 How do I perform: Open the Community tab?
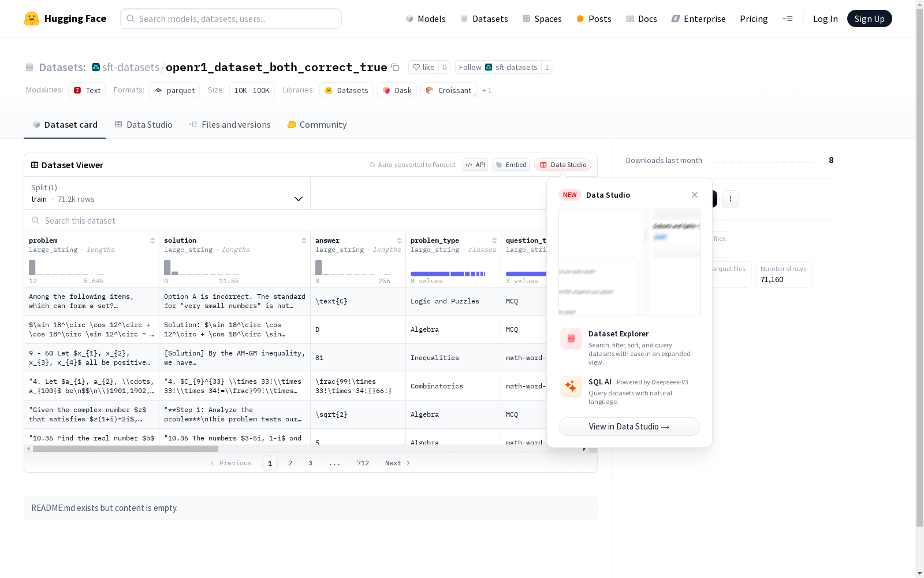click(x=317, y=125)
